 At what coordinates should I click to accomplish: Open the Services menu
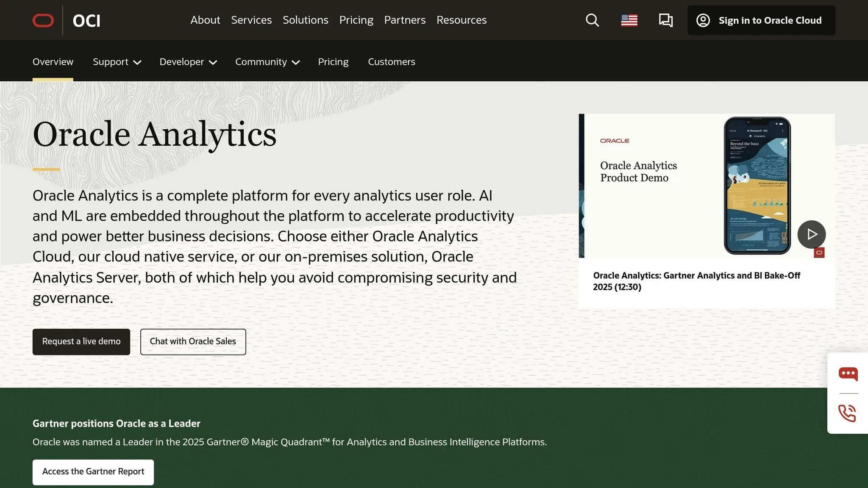[x=251, y=20]
